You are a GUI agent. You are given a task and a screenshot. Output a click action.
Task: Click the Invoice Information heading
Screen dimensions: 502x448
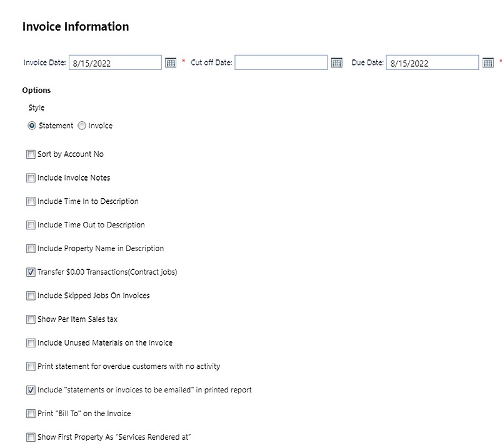click(x=76, y=27)
